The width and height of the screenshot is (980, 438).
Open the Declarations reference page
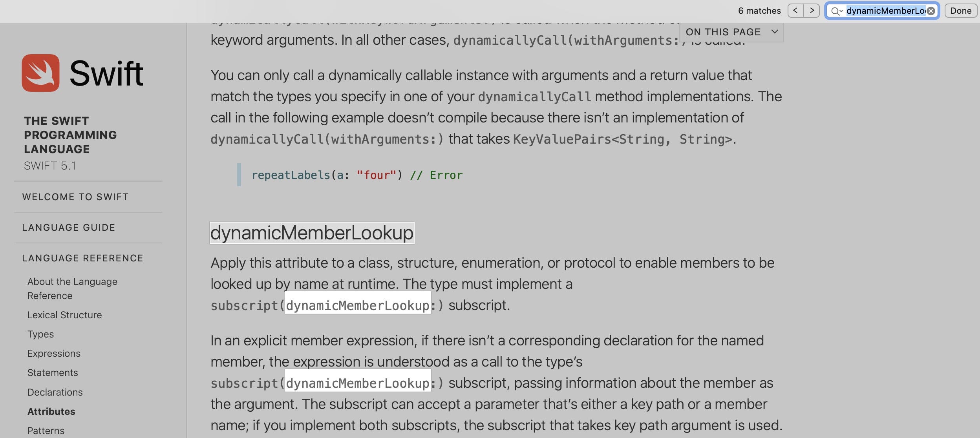pyautogui.click(x=55, y=392)
